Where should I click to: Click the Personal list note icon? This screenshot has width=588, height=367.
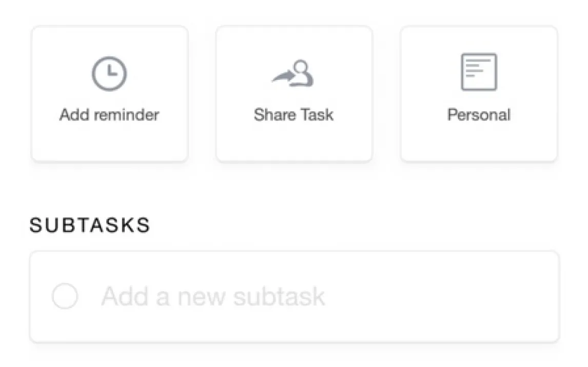(478, 72)
